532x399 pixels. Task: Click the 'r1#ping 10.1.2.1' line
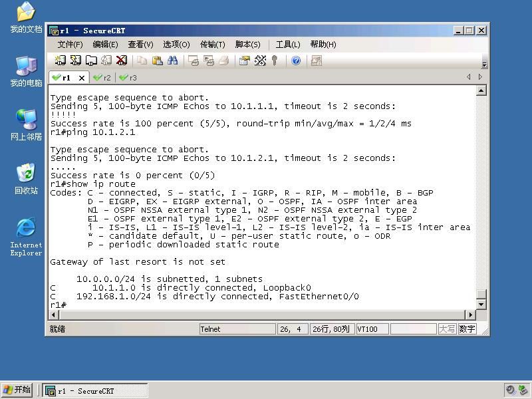coord(92,132)
